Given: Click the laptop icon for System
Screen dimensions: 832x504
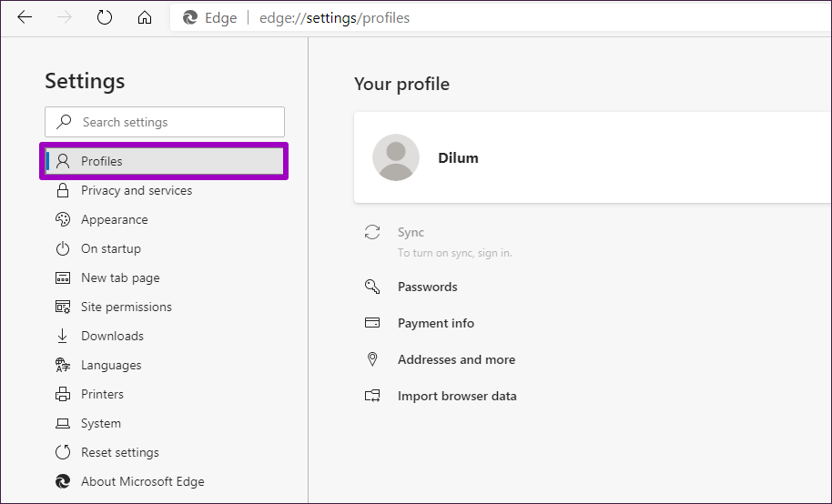Looking at the screenshot, I should tap(63, 423).
